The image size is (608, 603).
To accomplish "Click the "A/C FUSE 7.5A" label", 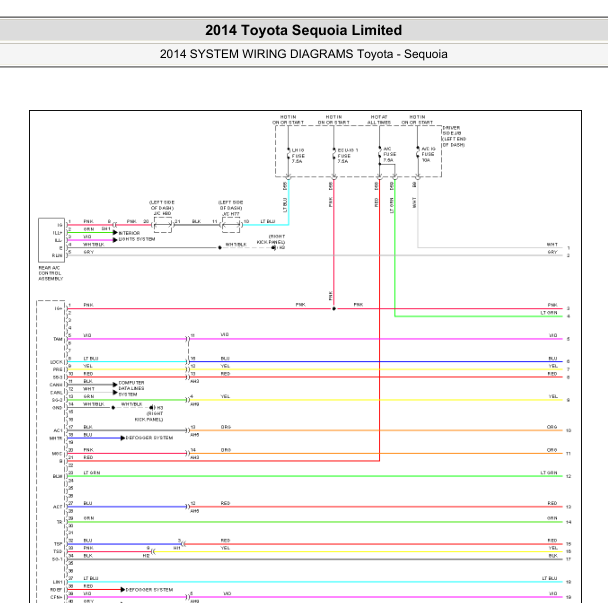I will pos(389,154).
